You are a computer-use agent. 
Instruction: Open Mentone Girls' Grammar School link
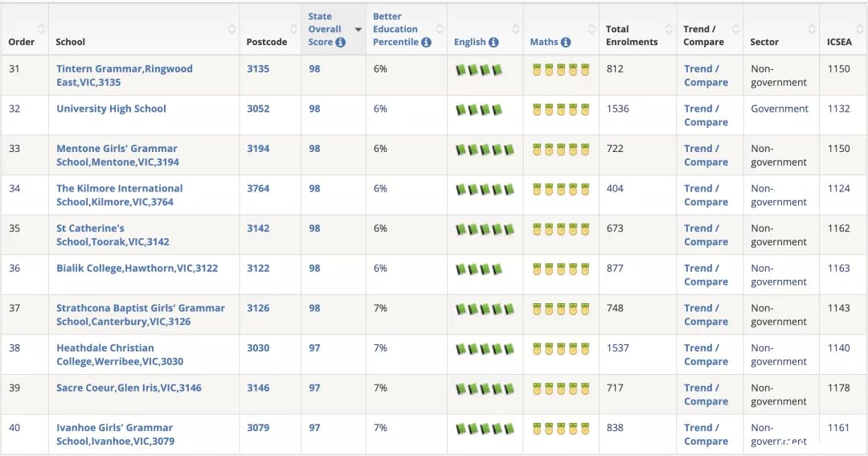117,155
